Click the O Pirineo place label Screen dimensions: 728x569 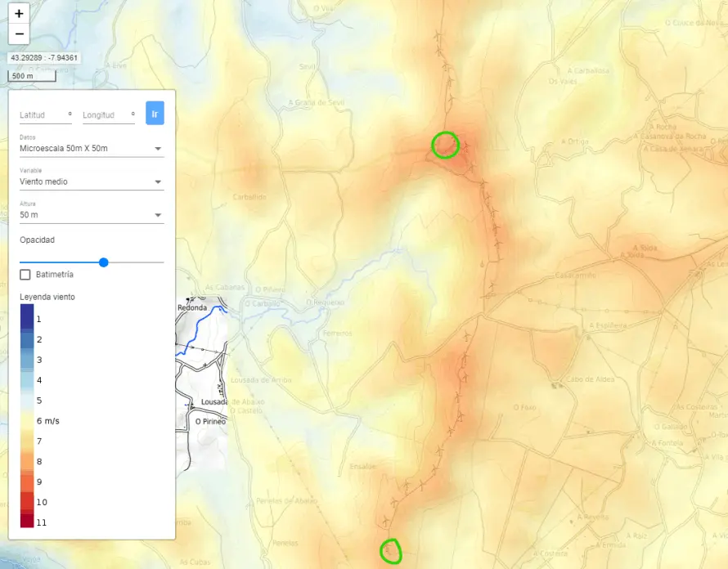coord(210,422)
